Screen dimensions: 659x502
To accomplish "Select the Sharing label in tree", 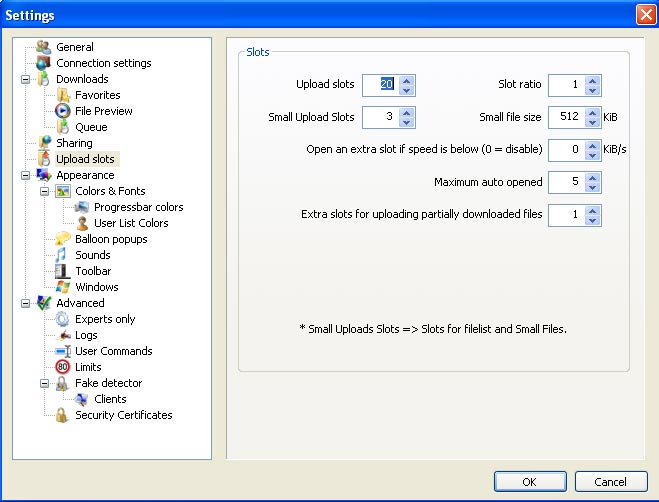I will (74, 143).
